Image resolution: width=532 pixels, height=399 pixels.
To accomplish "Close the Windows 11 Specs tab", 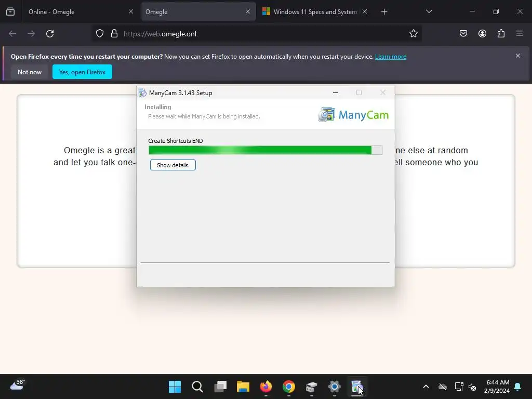I will click(x=365, y=11).
